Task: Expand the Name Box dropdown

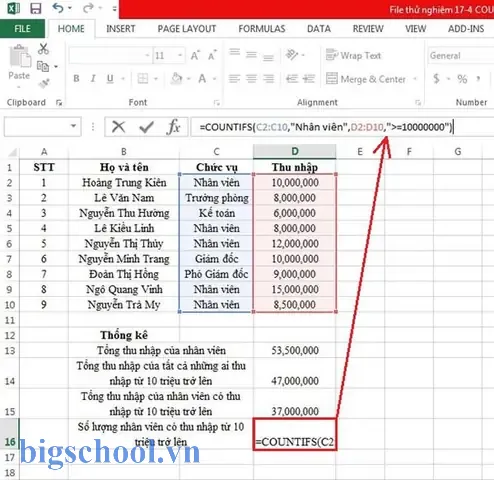Action: (x=73, y=126)
